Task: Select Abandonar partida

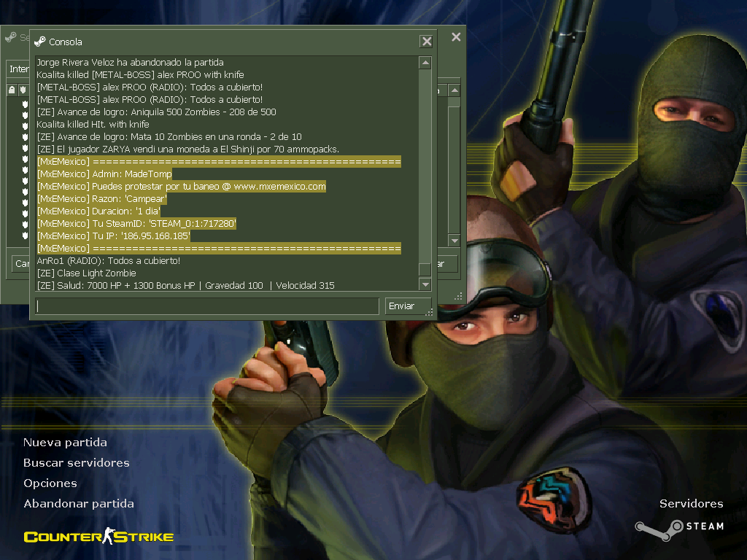Action: pos(79,504)
